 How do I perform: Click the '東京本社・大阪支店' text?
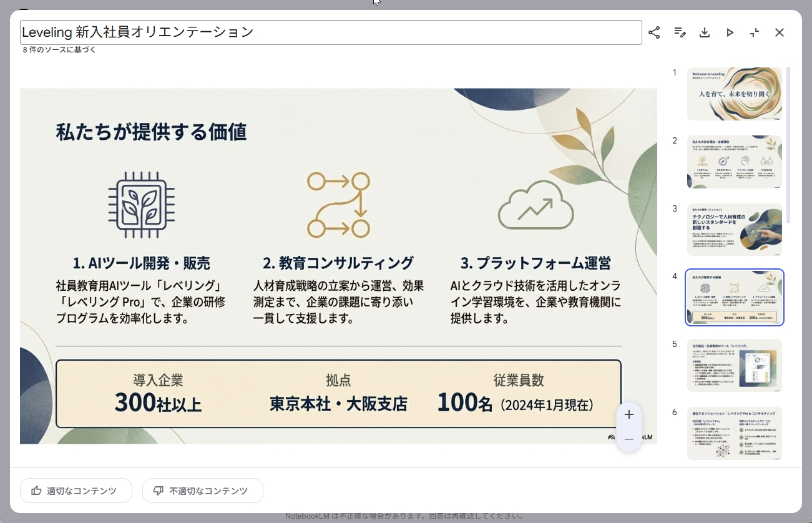pos(338,404)
